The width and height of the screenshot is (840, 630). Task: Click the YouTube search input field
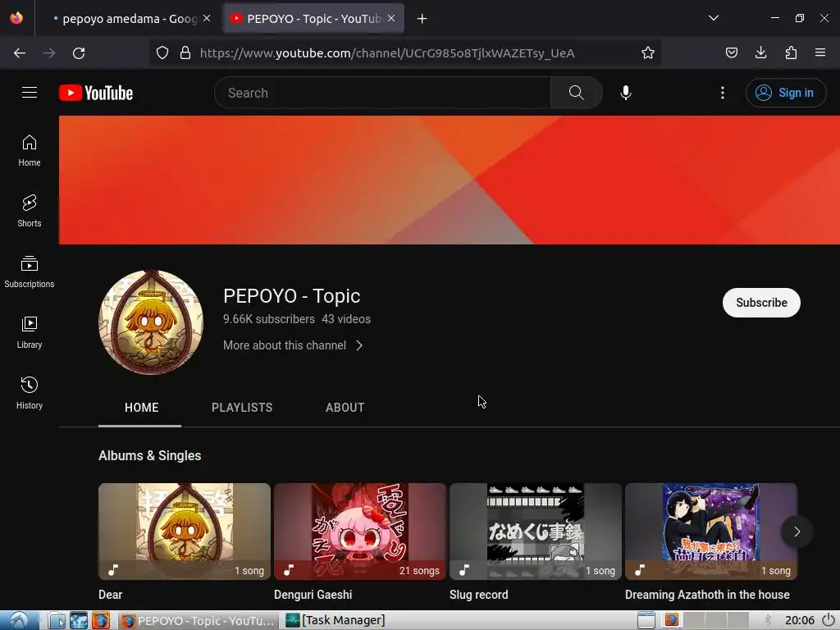(x=382, y=93)
